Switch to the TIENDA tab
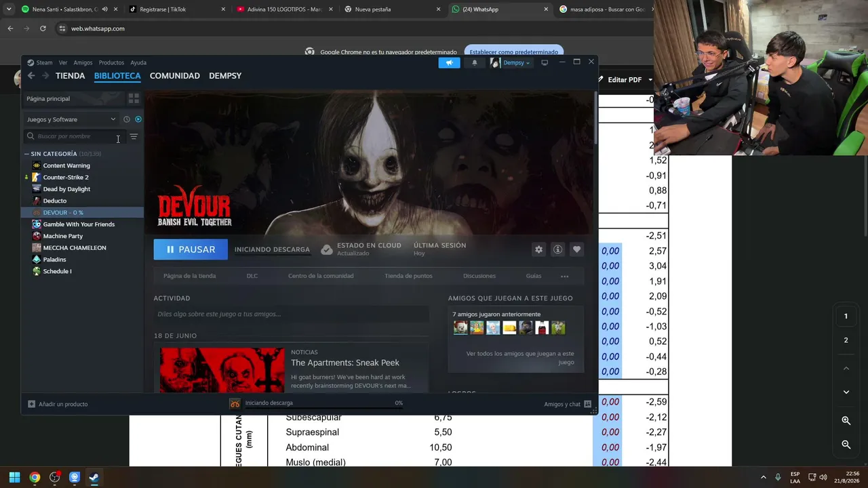The width and height of the screenshot is (868, 488). pyautogui.click(x=71, y=76)
